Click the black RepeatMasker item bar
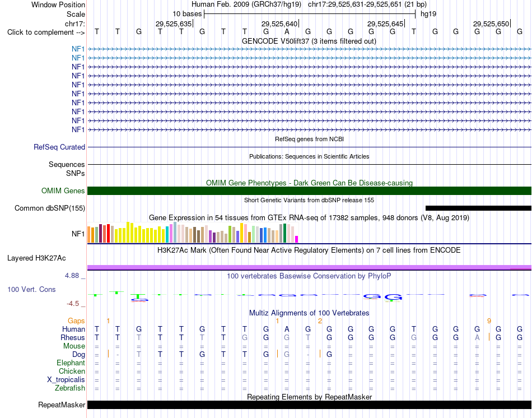Viewport: 532px width, 418px height. [309, 405]
